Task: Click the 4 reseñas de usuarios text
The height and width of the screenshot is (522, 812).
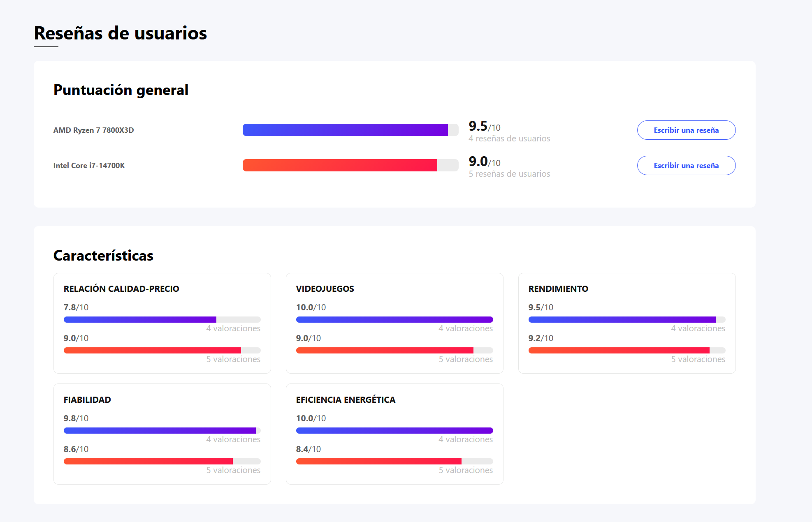Action: click(509, 139)
